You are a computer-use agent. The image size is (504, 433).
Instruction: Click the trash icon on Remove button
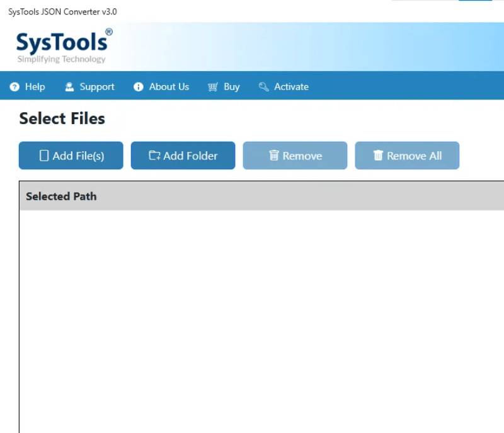274,155
